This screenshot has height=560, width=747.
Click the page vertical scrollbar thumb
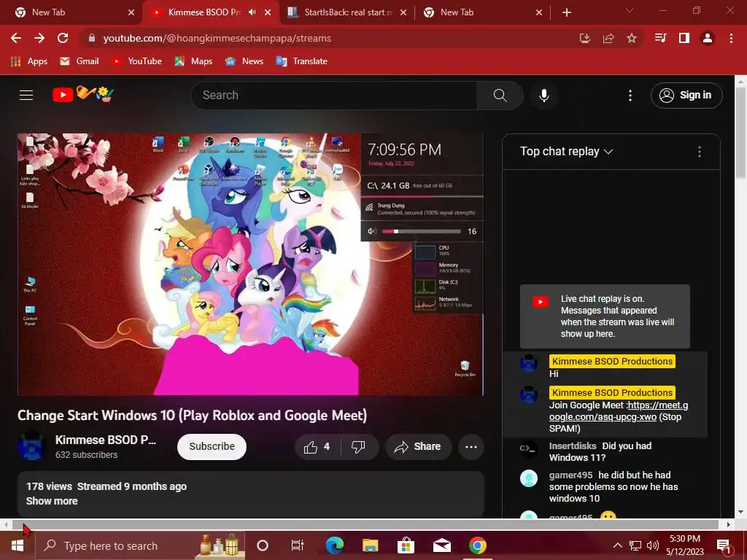point(740,133)
